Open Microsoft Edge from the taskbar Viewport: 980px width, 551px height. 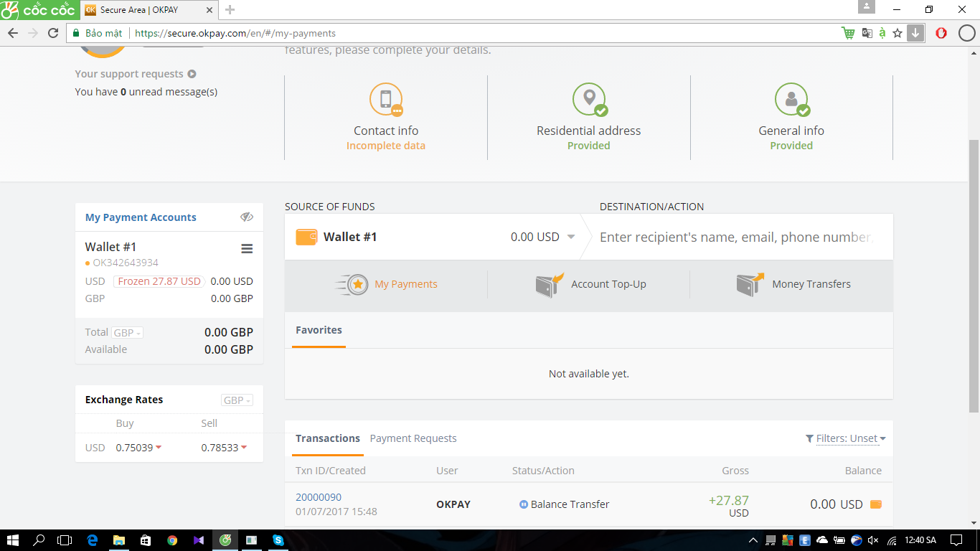tap(93, 540)
